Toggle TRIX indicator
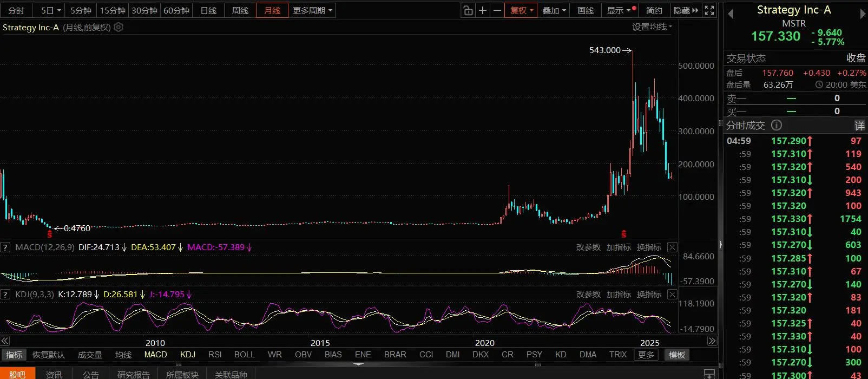 point(617,355)
